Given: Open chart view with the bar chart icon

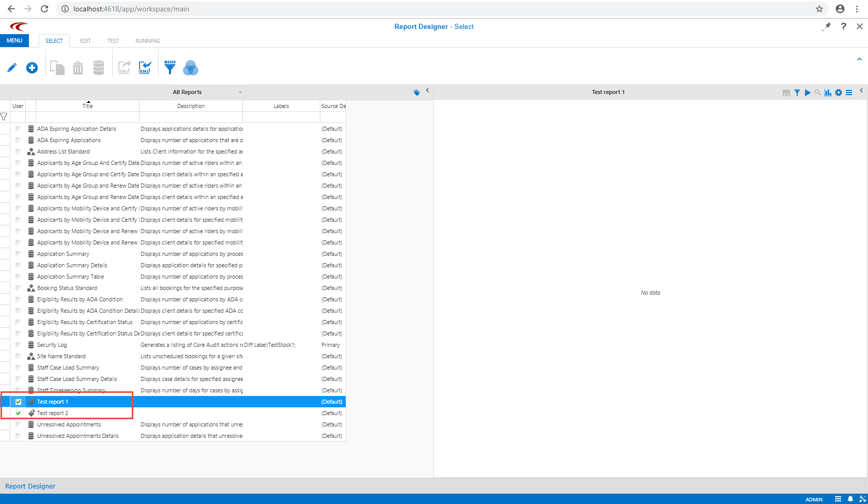Looking at the screenshot, I should pos(828,93).
